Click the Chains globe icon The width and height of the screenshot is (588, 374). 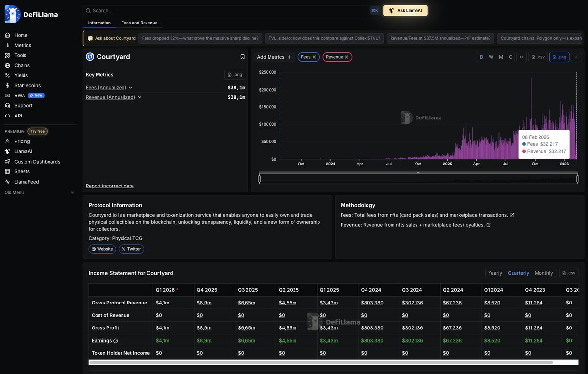pyautogui.click(x=7, y=65)
